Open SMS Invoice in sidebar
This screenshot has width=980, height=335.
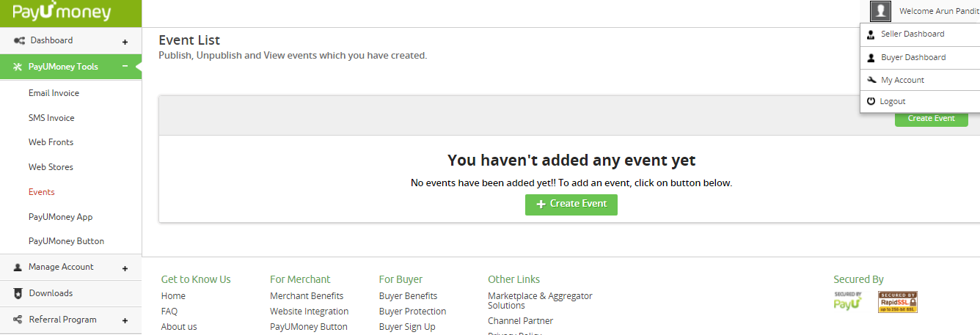click(x=51, y=118)
